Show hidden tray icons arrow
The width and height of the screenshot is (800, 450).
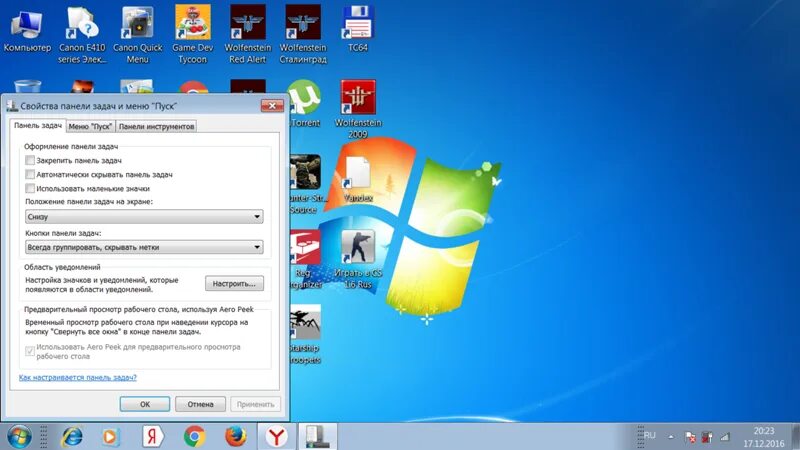(x=670, y=437)
